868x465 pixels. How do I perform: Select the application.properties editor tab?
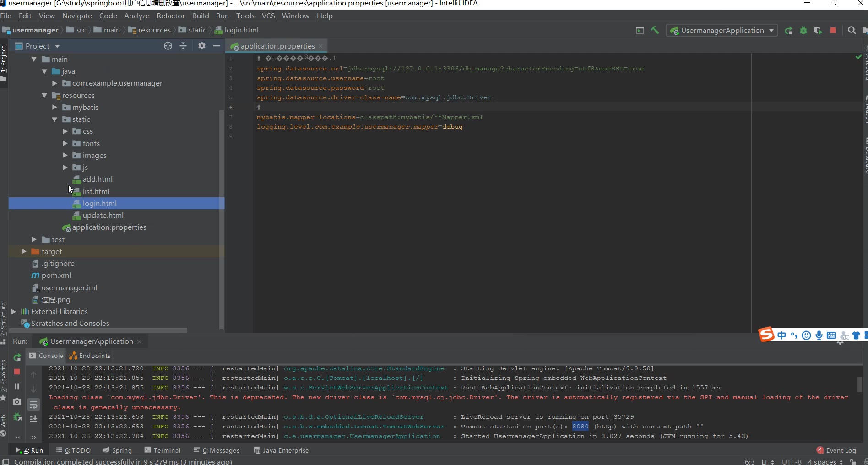click(277, 46)
